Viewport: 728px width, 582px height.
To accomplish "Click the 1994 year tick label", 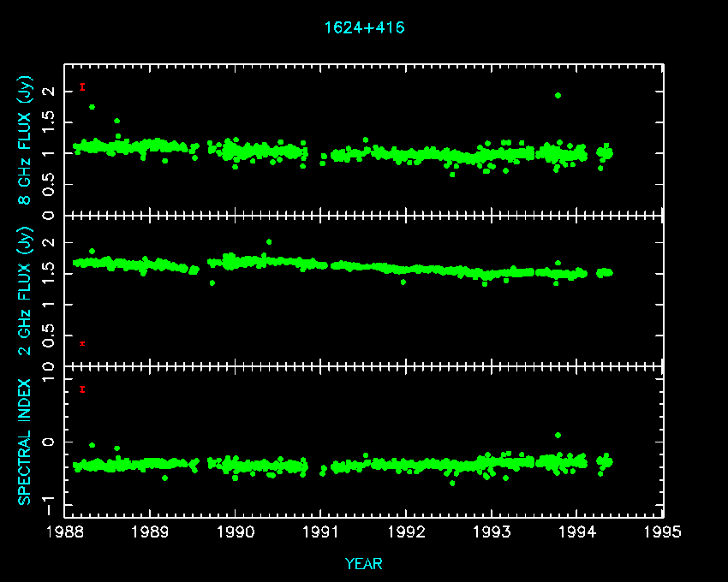I will click(x=577, y=532).
